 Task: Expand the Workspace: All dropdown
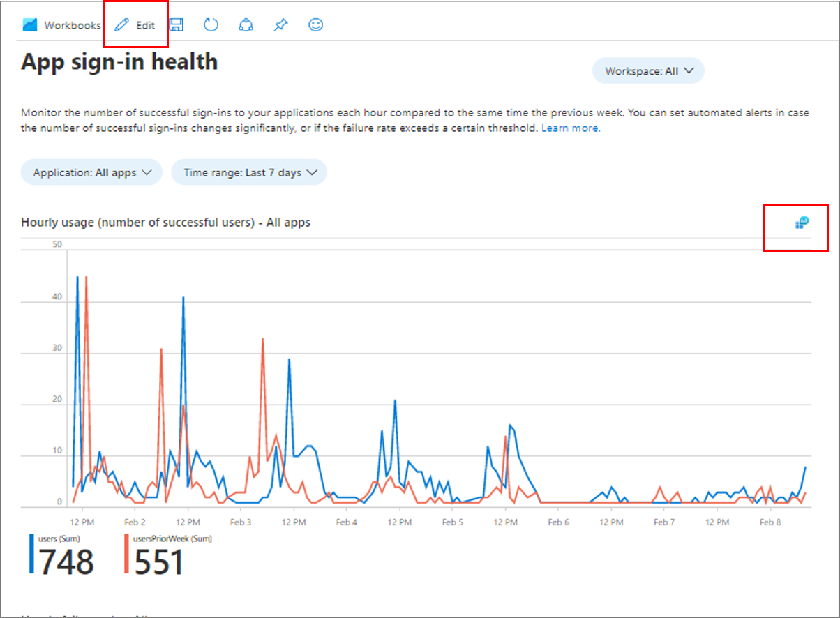pos(648,71)
